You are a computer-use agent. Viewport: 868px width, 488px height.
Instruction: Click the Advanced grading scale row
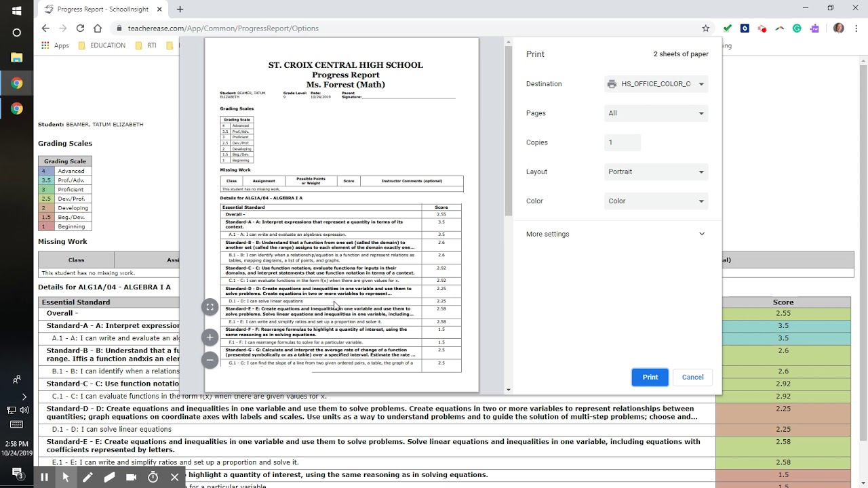[65, 171]
